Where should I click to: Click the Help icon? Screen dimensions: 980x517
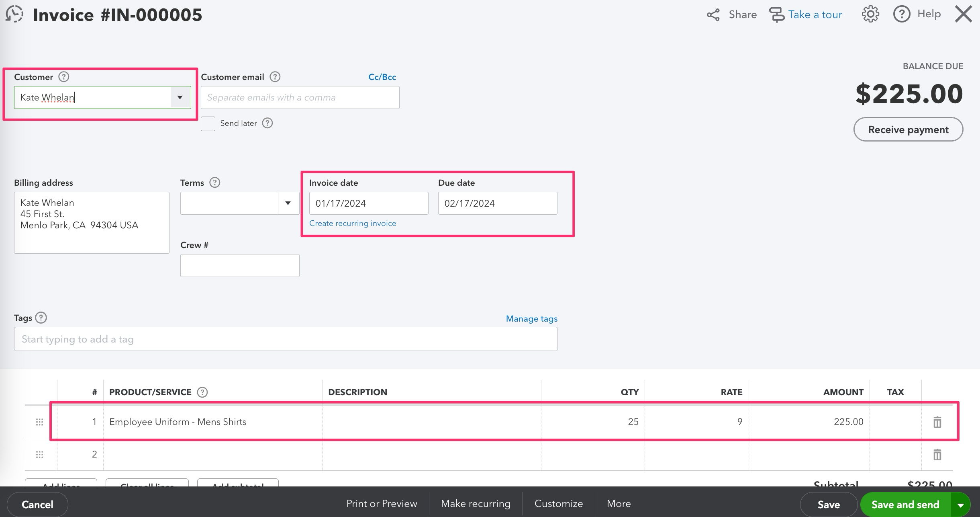tap(902, 14)
